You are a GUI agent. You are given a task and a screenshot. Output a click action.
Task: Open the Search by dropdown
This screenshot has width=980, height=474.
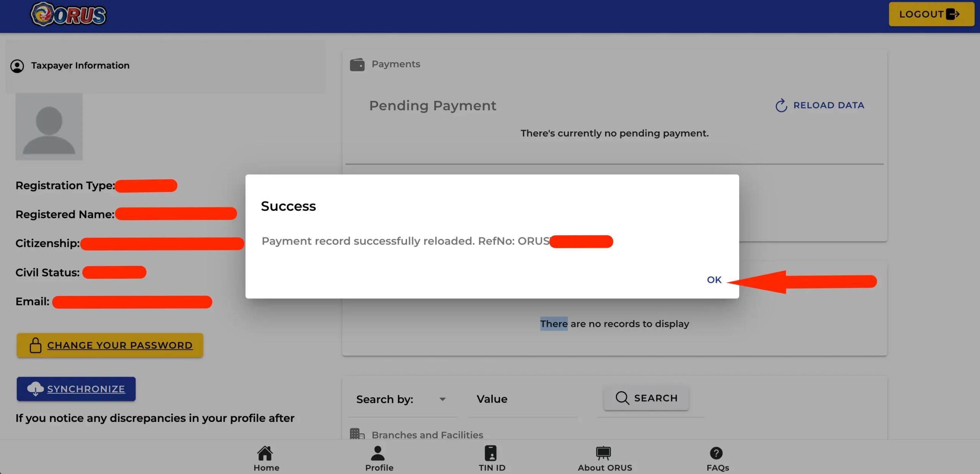coord(402,399)
